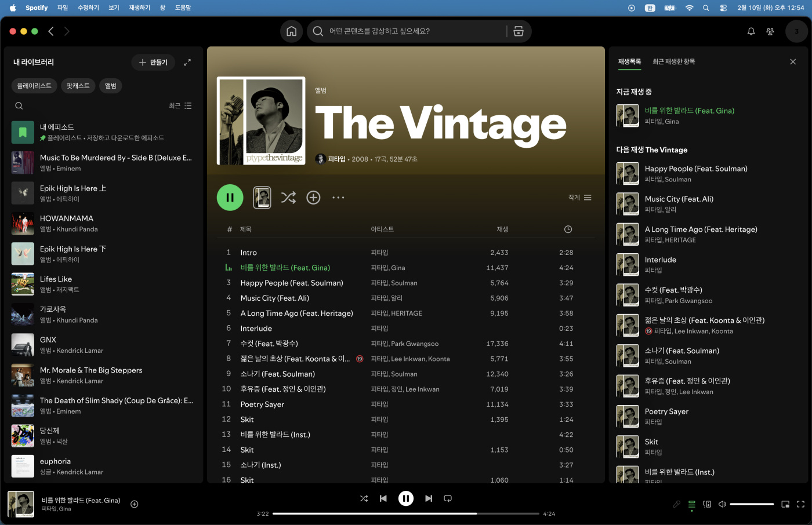The image size is (812, 525).
Task: Open the 재생하기 menu in the menu bar
Action: 139,8
